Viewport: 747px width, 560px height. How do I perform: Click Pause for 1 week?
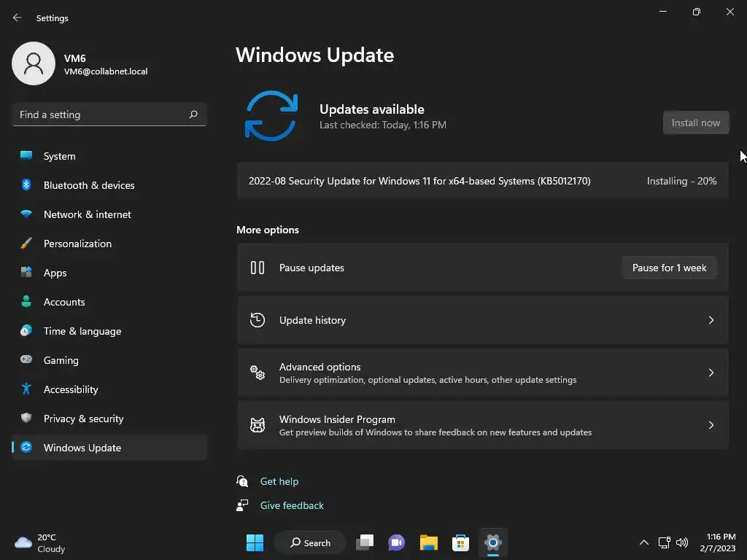669,268
